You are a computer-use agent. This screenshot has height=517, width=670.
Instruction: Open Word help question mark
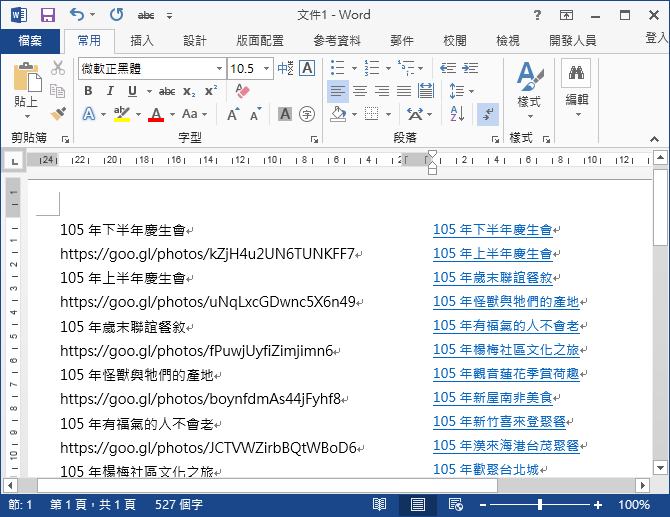[538, 15]
